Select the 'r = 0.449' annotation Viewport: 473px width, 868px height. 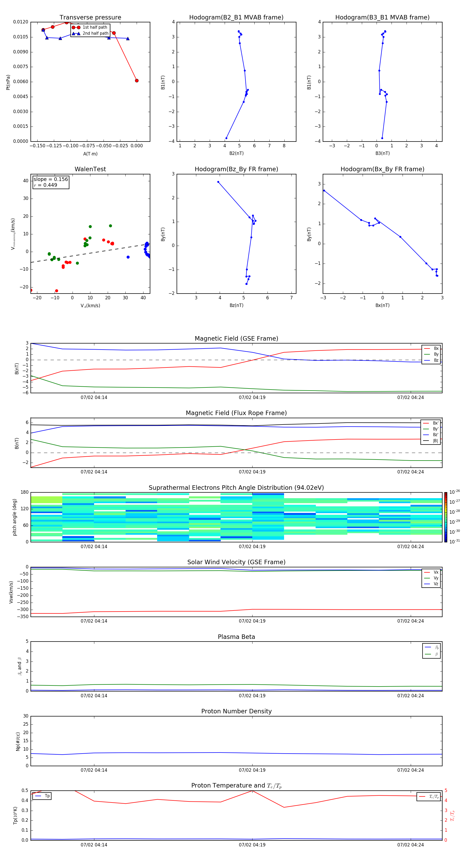tap(45, 185)
